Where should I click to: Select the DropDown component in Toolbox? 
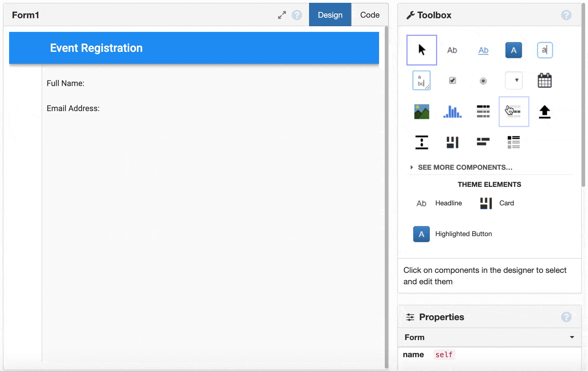(x=513, y=81)
